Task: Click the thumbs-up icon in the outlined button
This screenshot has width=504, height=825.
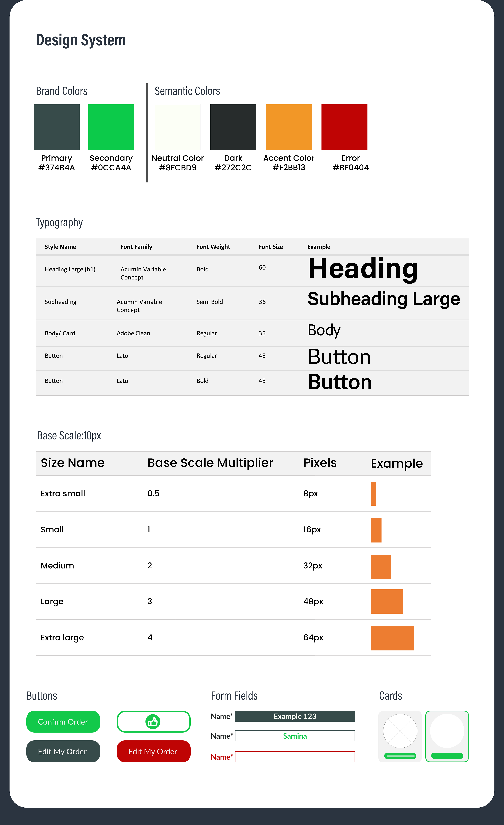Action: tap(153, 722)
